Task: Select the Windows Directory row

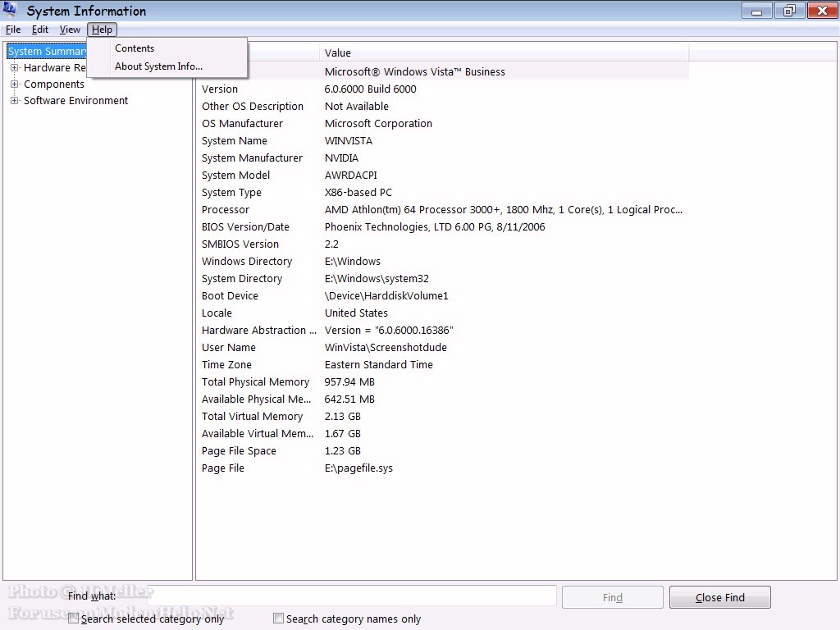Action: coord(442,261)
